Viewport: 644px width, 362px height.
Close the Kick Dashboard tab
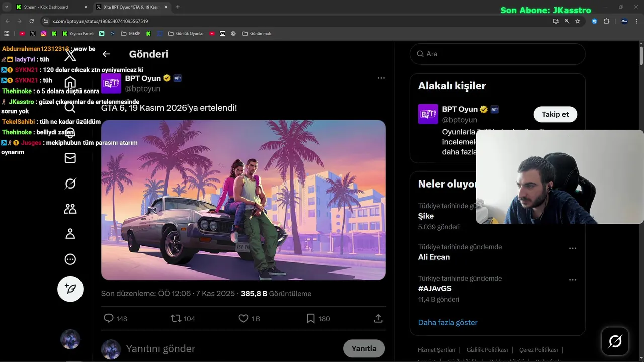(86, 7)
